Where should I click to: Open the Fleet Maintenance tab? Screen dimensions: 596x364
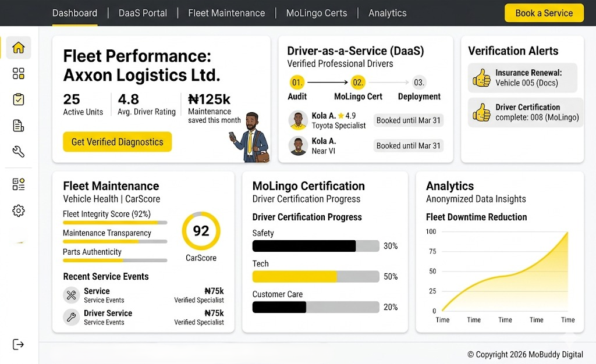pyautogui.click(x=226, y=13)
